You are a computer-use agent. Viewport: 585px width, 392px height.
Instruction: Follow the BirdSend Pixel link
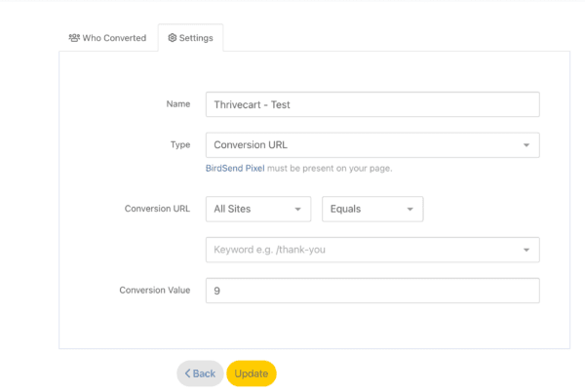(x=235, y=168)
